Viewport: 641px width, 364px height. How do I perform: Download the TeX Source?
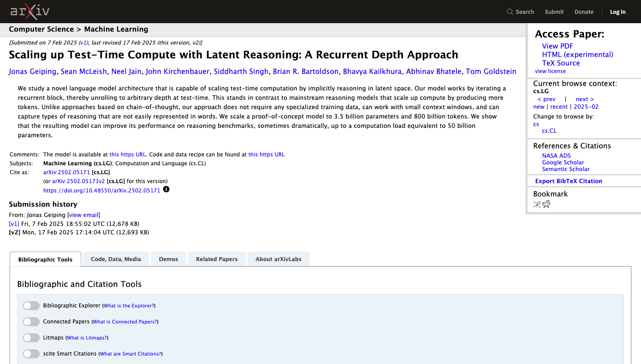561,63
